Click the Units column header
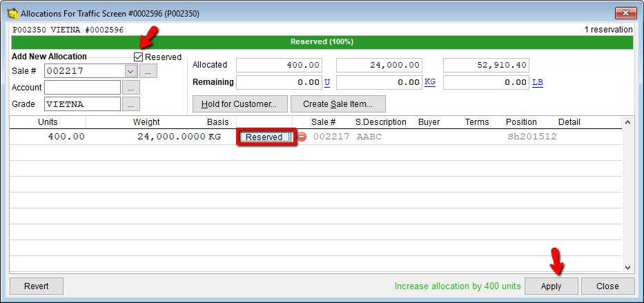The height and width of the screenshot is (303, 644). coord(48,122)
